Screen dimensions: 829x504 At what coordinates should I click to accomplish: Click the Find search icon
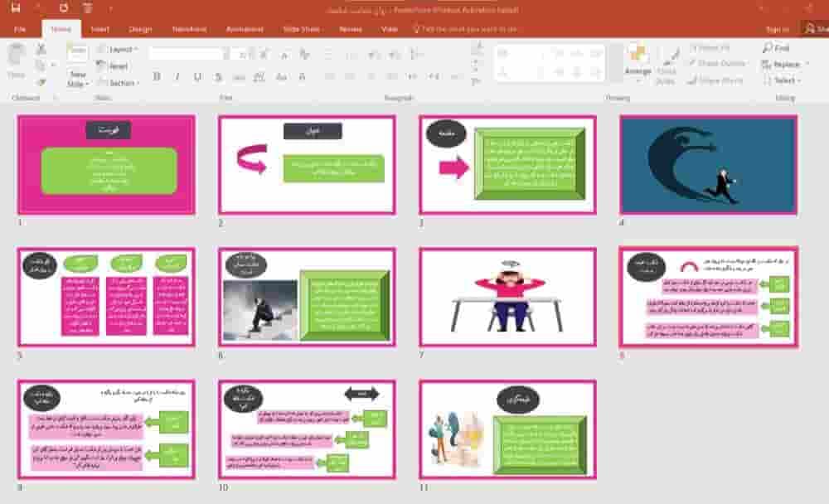(x=767, y=48)
